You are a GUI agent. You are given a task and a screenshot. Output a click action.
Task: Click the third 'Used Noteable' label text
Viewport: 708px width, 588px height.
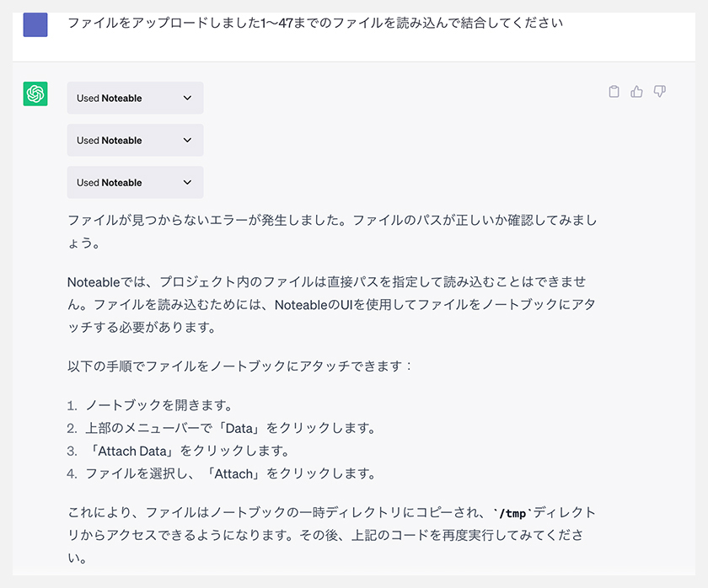click(x=110, y=182)
